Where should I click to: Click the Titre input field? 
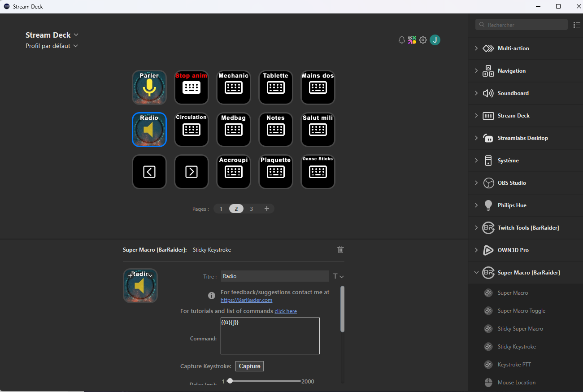pyautogui.click(x=275, y=276)
